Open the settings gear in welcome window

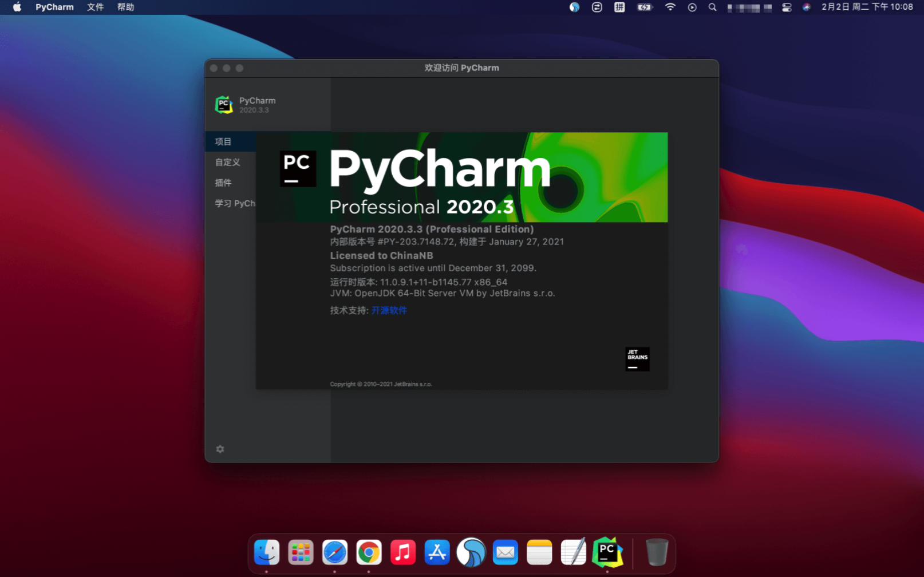click(220, 449)
